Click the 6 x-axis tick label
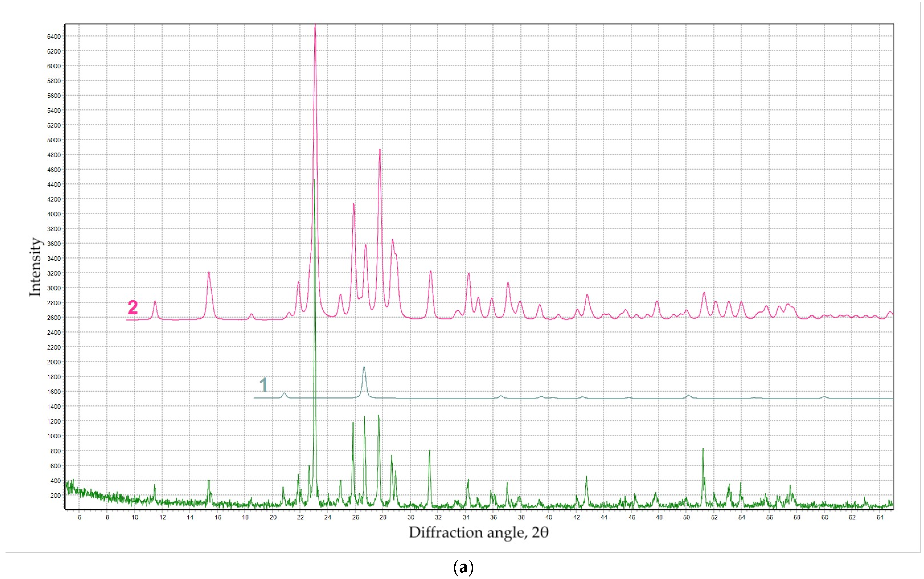Screen dimensions: 924x579 [x=80, y=517]
